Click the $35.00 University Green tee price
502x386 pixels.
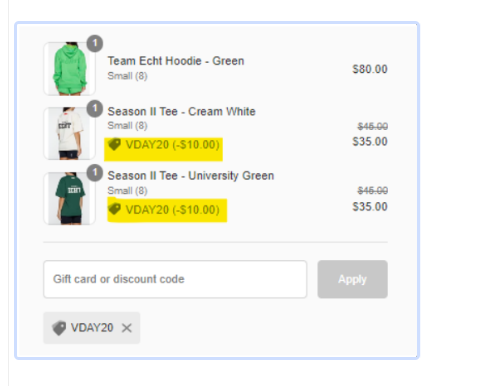370,207
